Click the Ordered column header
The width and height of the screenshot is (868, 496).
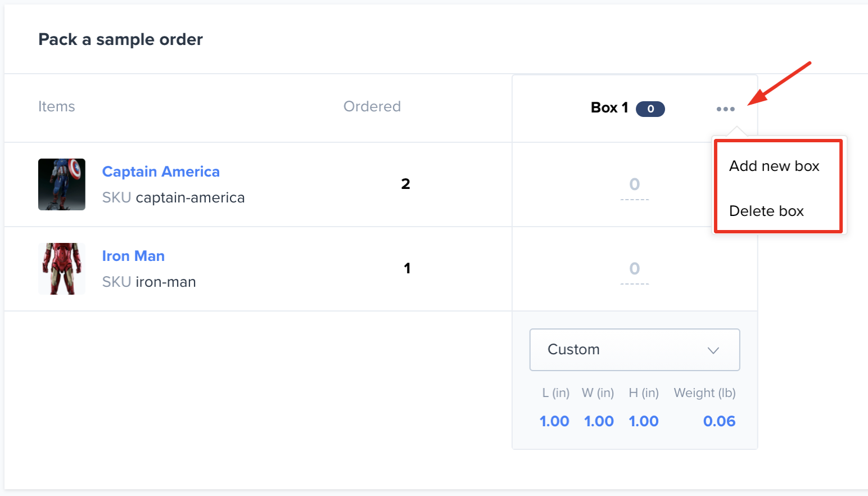tap(372, 106)
